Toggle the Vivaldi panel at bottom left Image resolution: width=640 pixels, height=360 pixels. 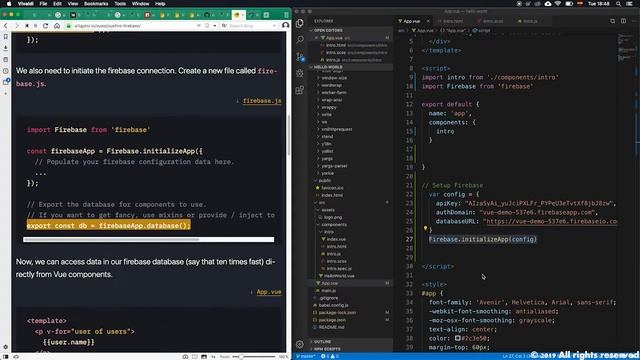click(5, 356)
